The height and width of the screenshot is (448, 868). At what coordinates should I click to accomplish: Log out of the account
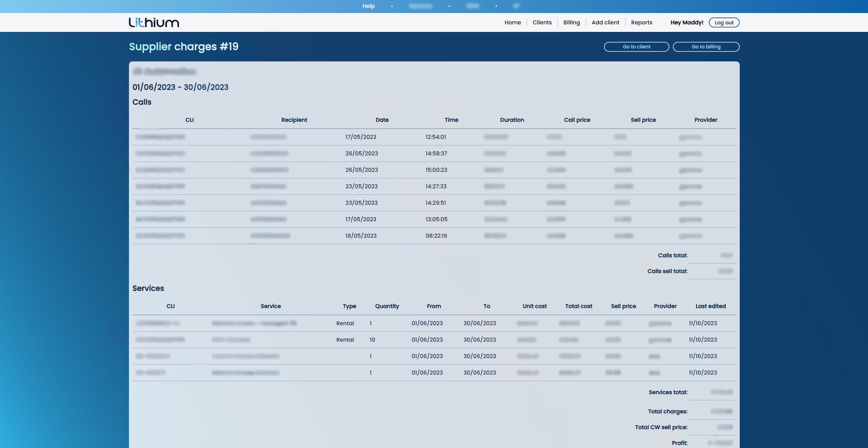point(724,22)
